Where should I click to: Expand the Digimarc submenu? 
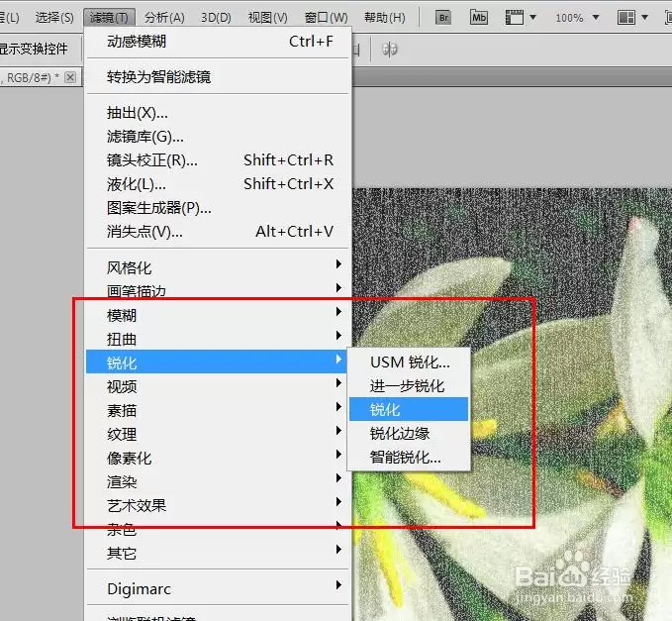218,588
